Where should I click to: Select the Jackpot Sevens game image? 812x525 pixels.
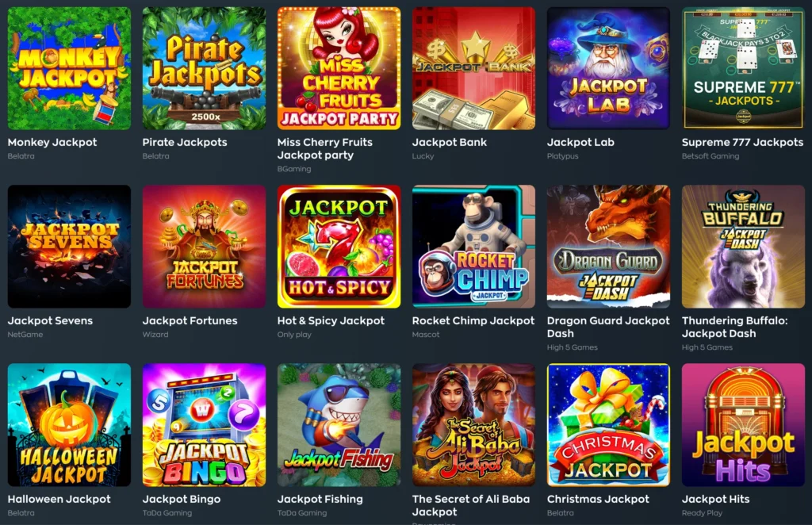pos(70,247)
